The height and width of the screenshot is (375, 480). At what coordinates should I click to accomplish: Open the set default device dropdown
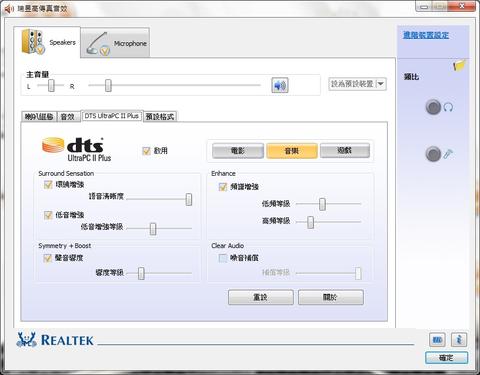(357, 84)
